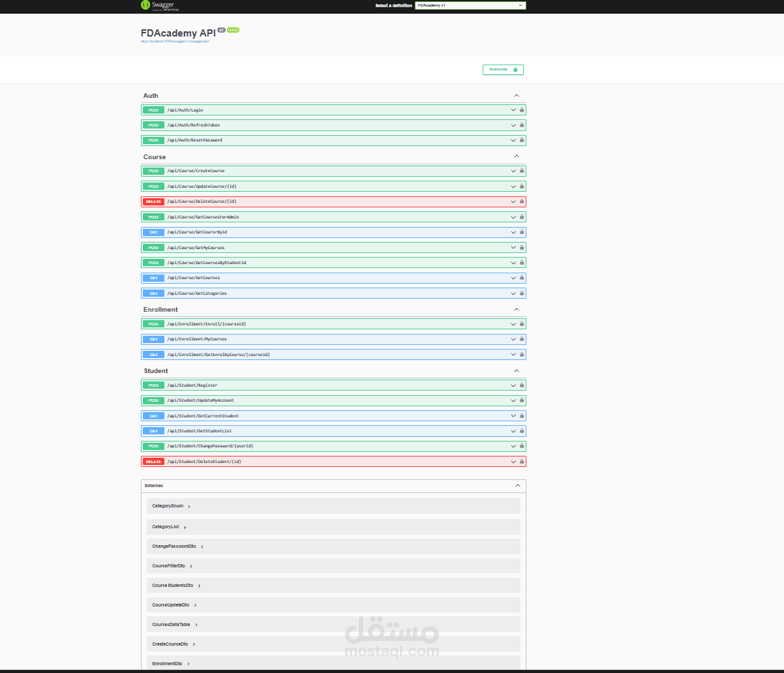Click lock icon on GetCoursesForAdmin row
784x673 pixels.
(x=522, y=217)
